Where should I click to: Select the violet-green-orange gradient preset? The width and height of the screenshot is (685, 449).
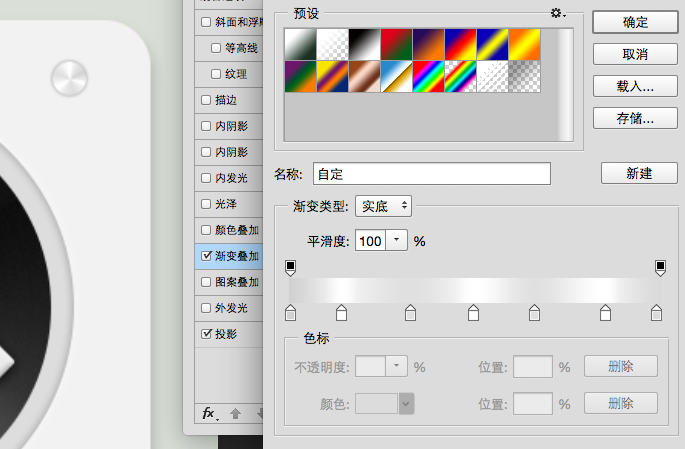click(301, 76)
